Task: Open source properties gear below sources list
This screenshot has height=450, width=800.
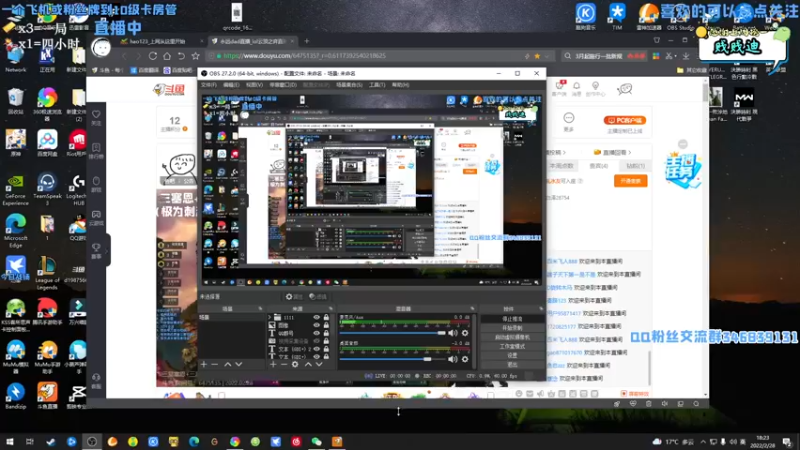Action: click(295, 364)
